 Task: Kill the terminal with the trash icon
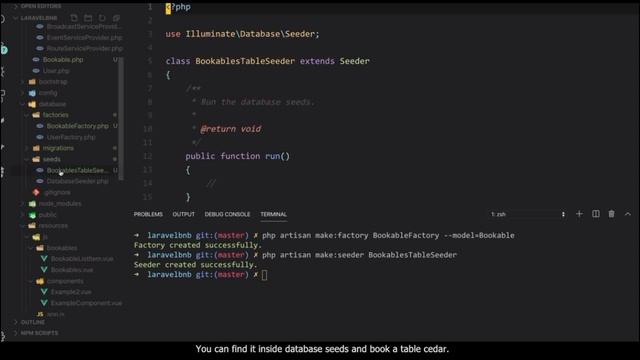click(x=611, y=214)
